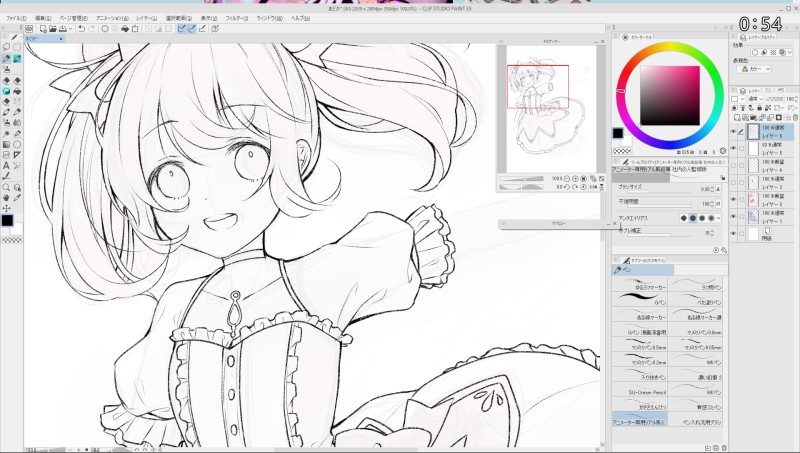Click the Navigator canvas thumbnail

pos(551,110)
